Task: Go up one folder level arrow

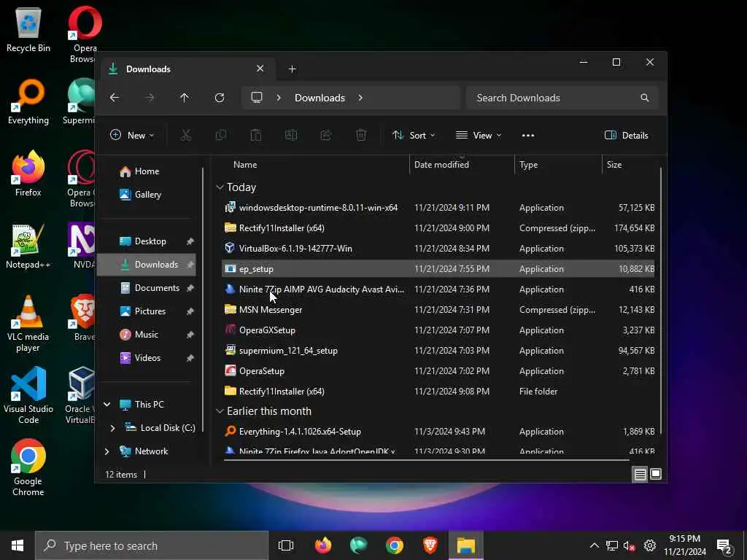Action: pos(185,98)
